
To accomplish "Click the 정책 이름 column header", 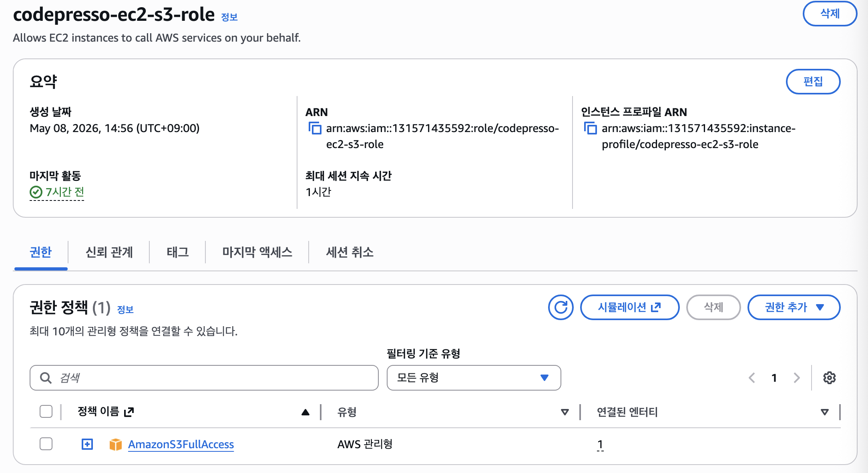I will pyautogui.click(x=98, y=411).
